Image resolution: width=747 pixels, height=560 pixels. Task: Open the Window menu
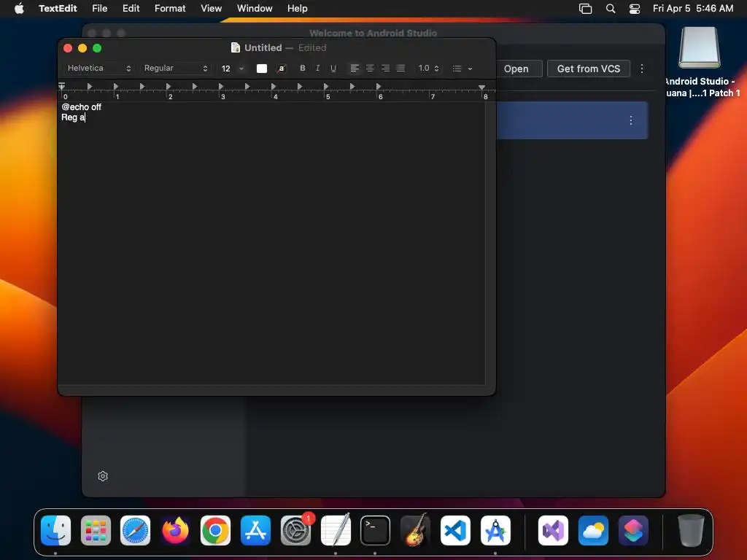point(255,8)
